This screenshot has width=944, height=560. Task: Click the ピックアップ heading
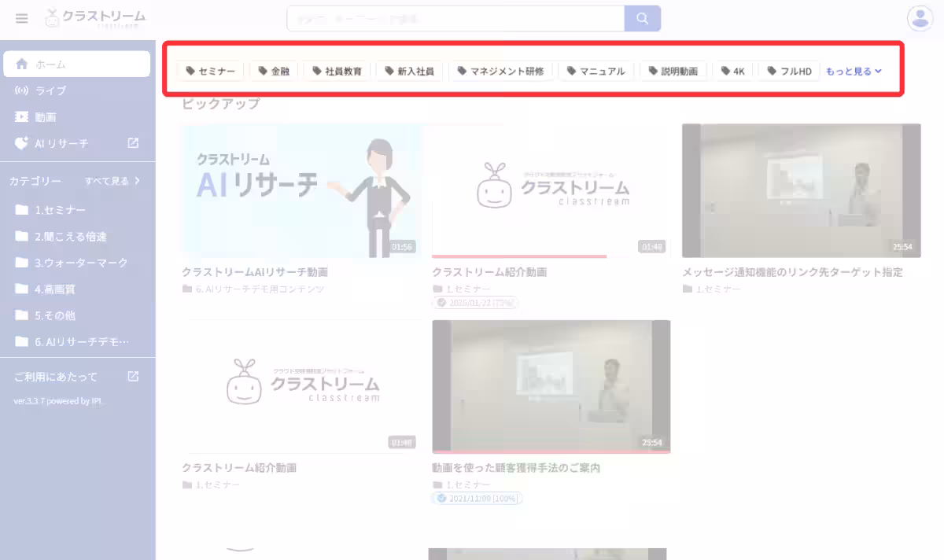221,103
